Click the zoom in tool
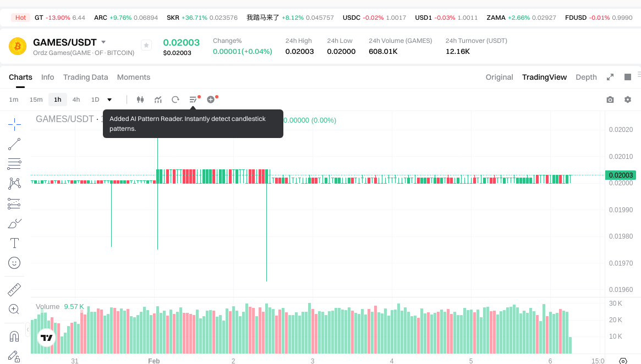 [x=14, y=309]
